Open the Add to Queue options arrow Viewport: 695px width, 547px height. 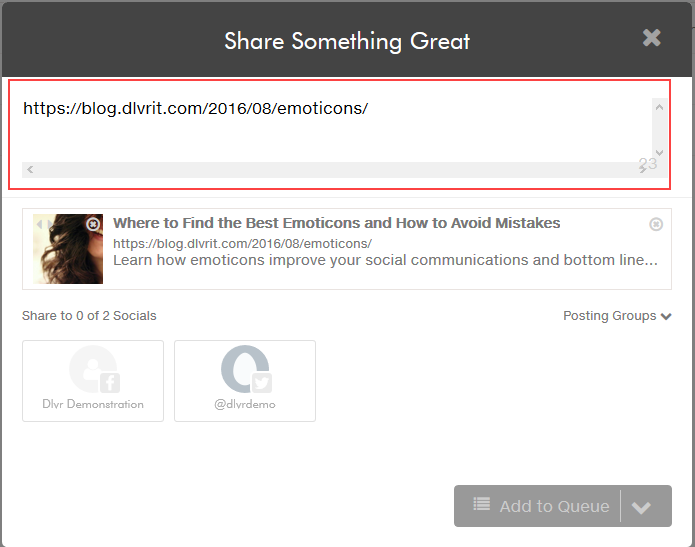pyautogui.click(x=641, y=507)
